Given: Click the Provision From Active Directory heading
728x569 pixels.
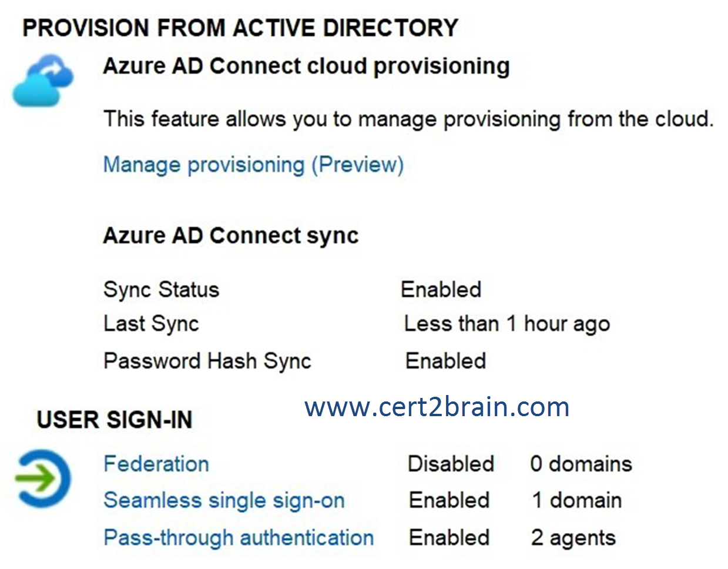Looking at the screenshot, I should [240, 28].
